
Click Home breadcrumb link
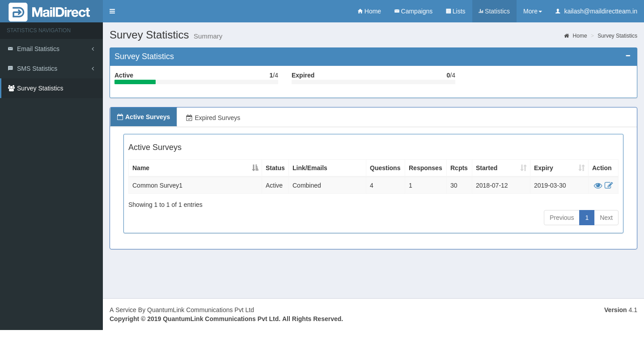coord(580,36)
